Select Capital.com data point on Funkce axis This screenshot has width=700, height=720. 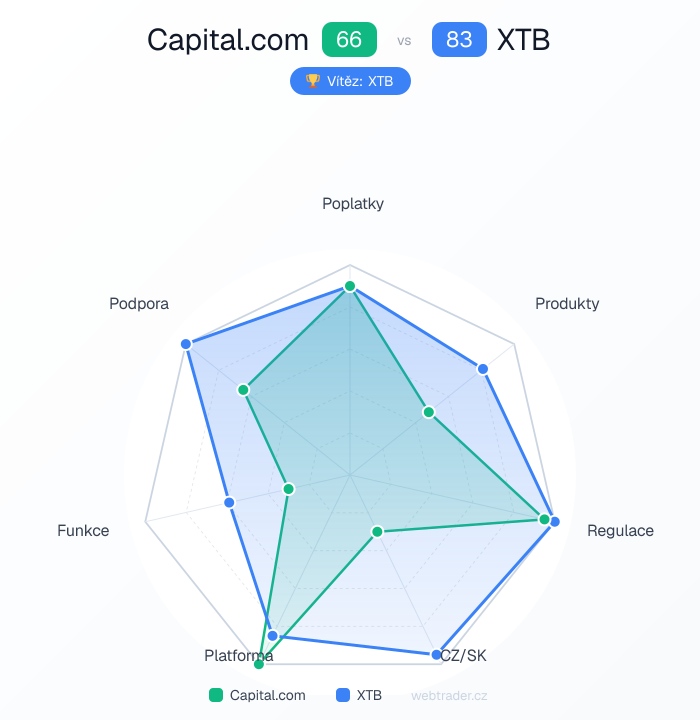tap(289, 489)
